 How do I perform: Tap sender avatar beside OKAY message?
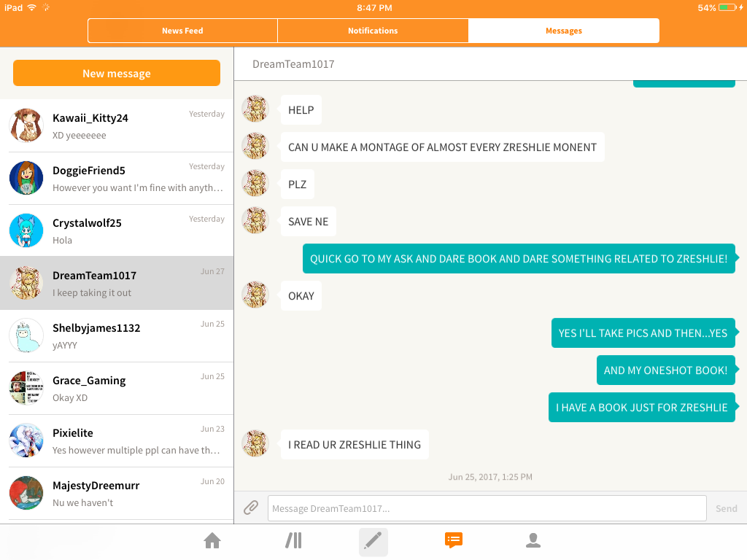pos(255,295)
